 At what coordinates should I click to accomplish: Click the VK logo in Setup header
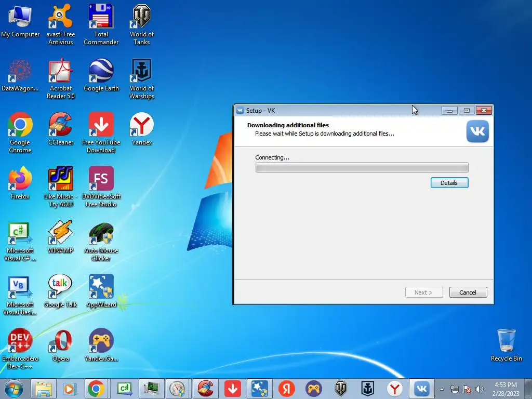[x=477, y=131]
